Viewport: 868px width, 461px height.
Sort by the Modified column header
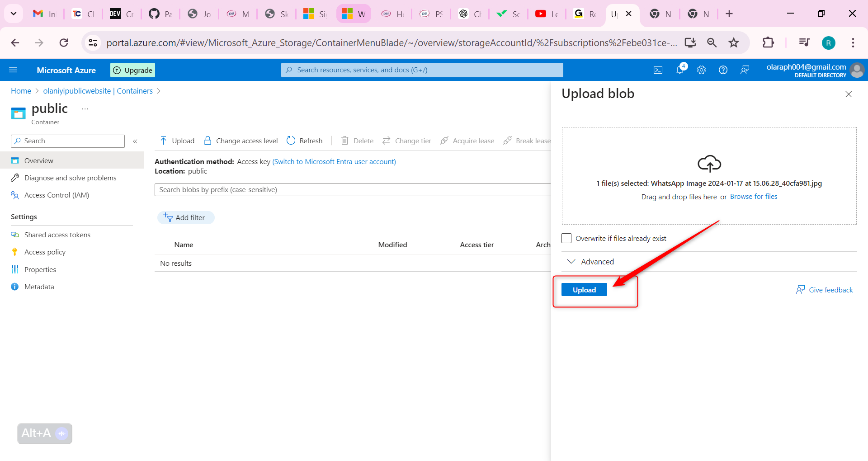(392, 245)
